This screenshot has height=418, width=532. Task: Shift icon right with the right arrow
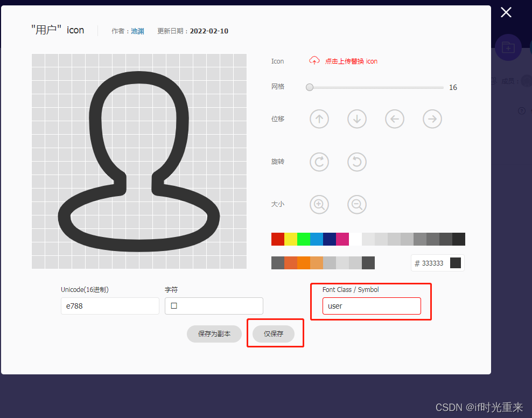[x=432, y=119]
